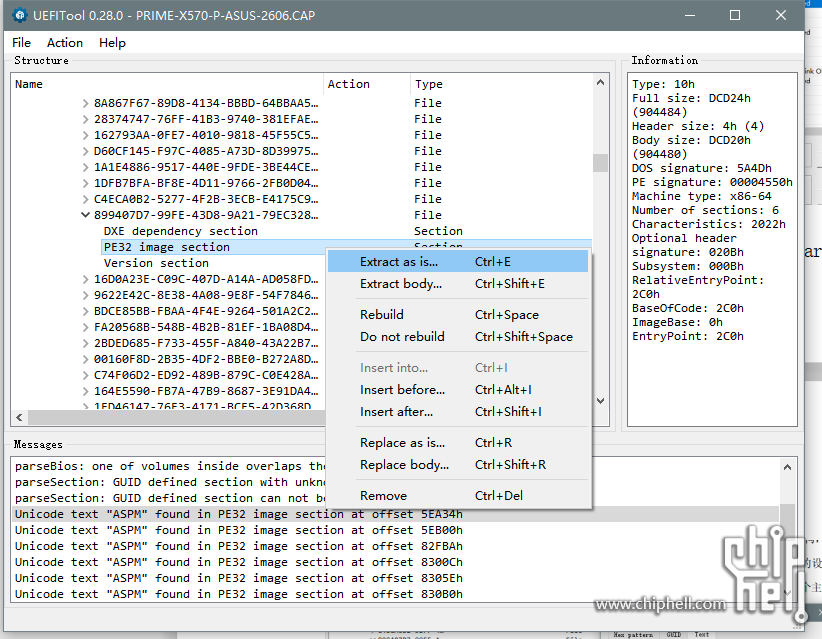
Task: Expand the C4ECA0B2-5277 tree node
Action: [85, 199]
